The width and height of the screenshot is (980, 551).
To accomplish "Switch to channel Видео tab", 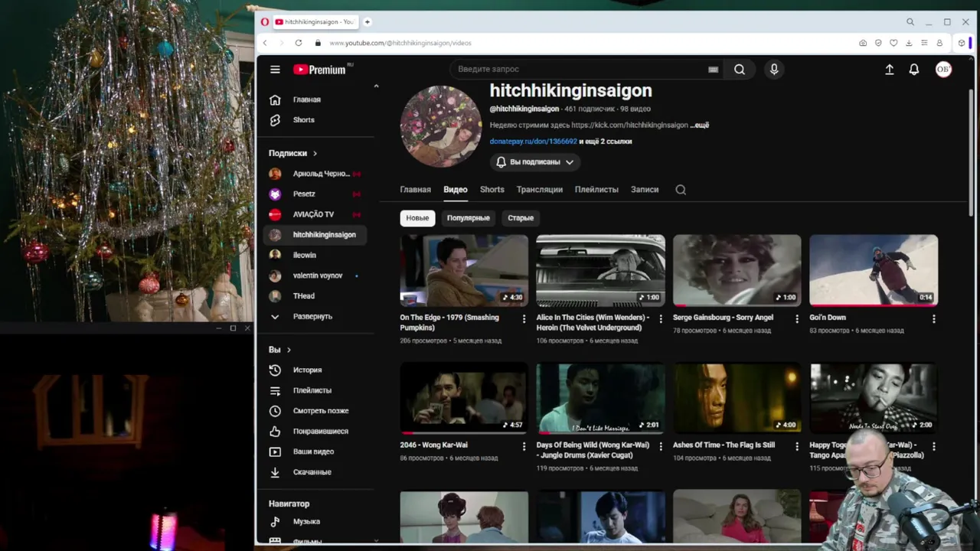I will (x=456, y=190).
